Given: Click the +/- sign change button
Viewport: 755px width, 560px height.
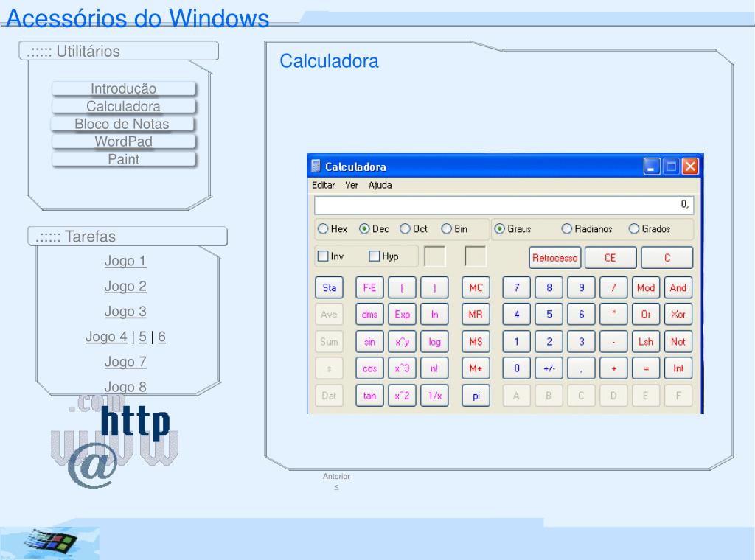Looking at the screenshot, I should [x=549, y=368].
